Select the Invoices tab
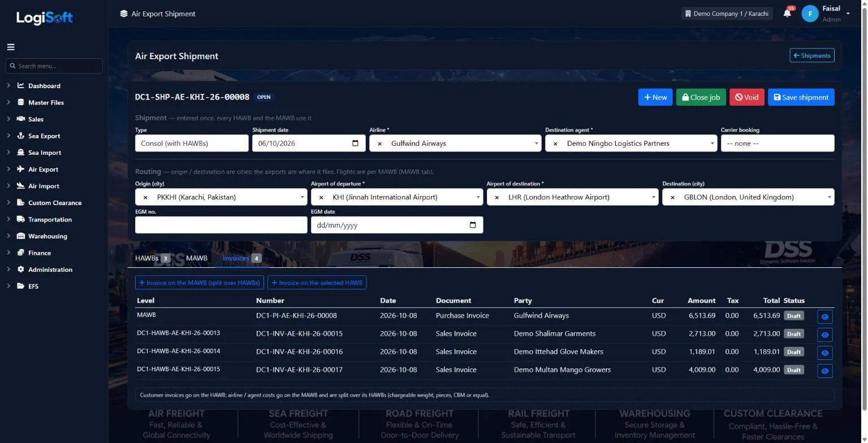The height and width of the screenshot is (443, 868). tap(241, 258)
